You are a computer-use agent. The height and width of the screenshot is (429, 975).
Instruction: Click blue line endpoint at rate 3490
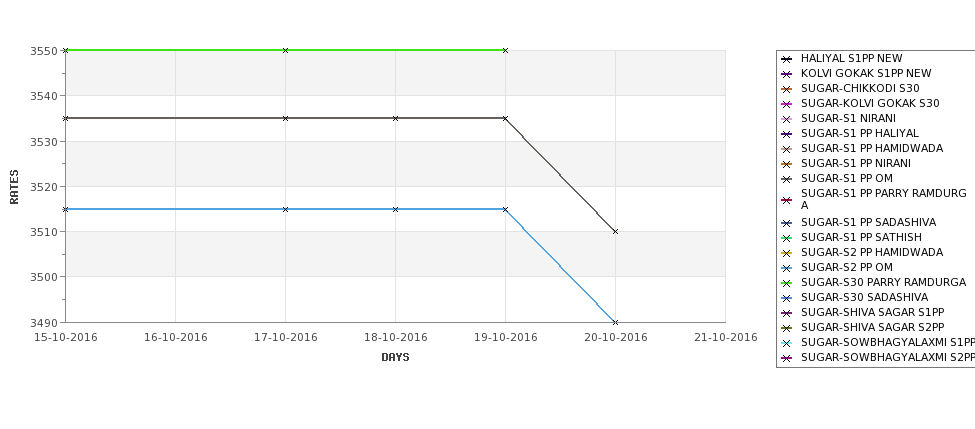pos(616,322)
